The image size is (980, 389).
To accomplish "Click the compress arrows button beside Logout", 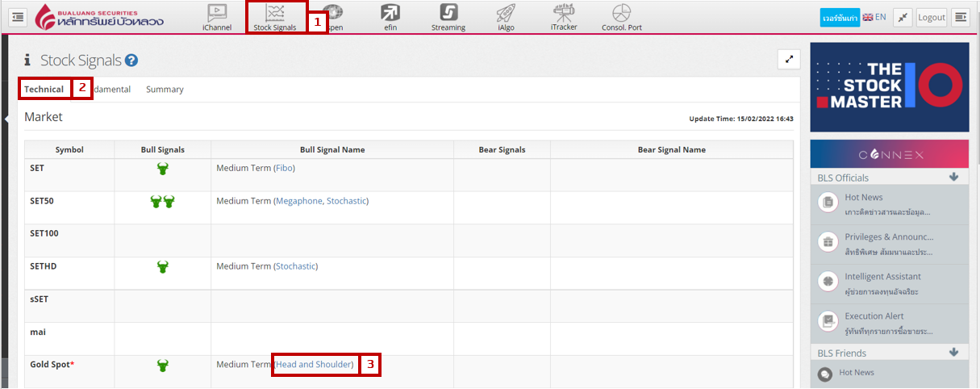I will click(x=902, y=17).
